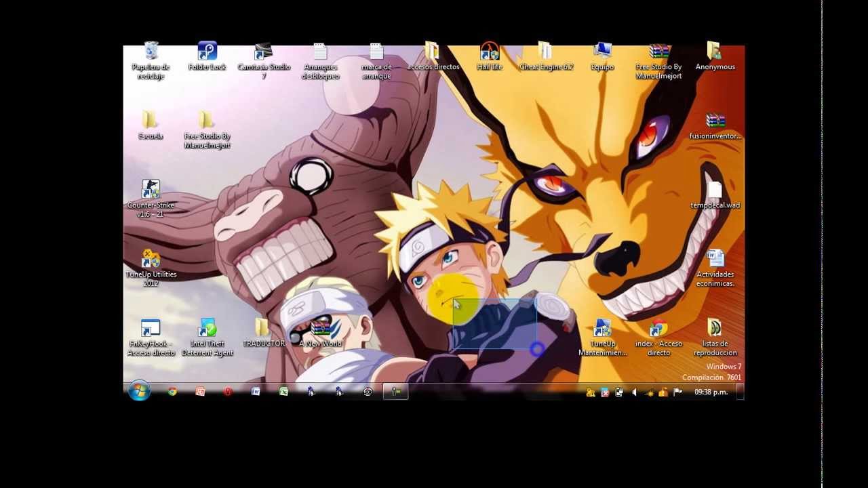The image size is (868, 488).
Task: Open the Action Center flag icon
Action: (677, 392)
